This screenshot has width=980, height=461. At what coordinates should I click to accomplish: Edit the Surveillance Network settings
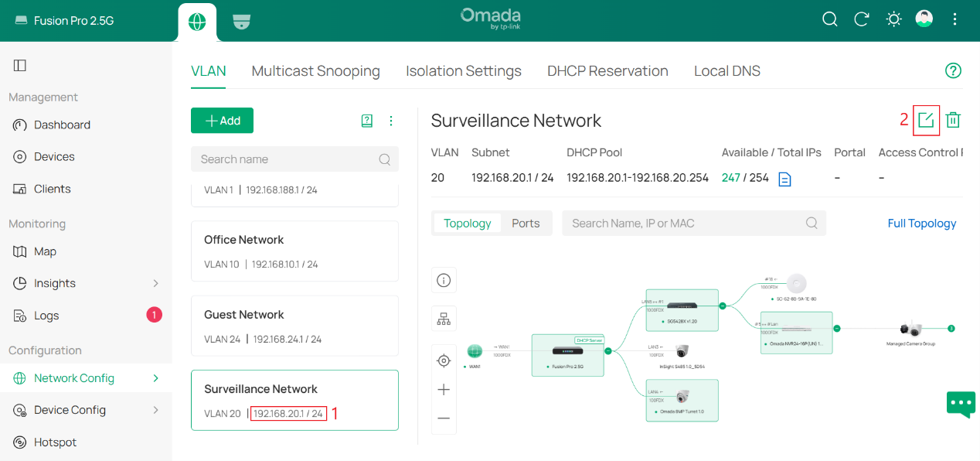926,120
